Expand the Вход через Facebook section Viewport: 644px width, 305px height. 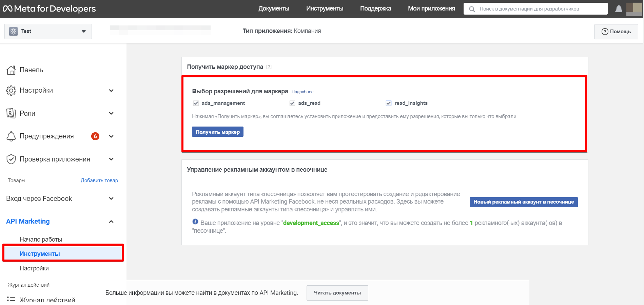click(111, 198)
